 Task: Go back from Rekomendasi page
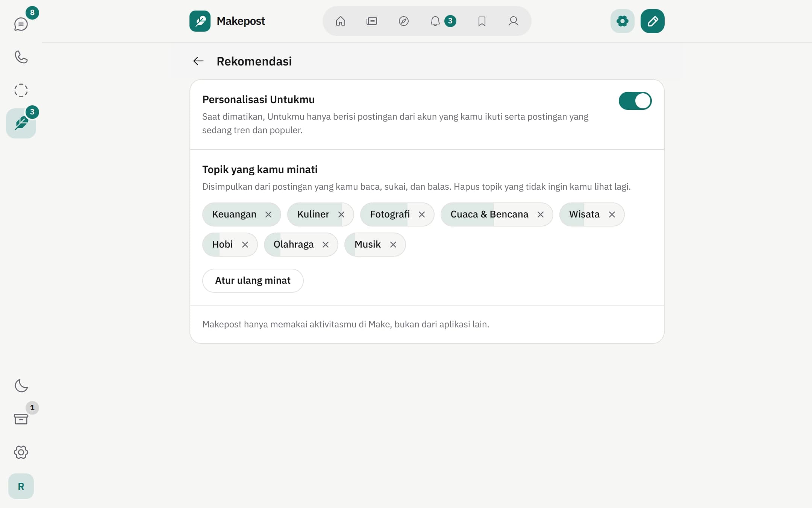[198, 61]
